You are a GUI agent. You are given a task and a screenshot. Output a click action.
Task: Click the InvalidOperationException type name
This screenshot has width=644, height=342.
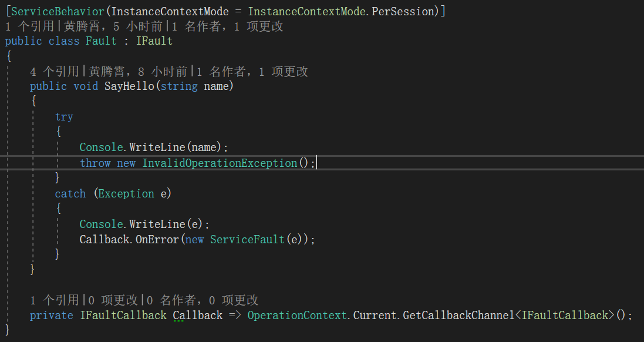pyautogui.click(x=220, y=163)
